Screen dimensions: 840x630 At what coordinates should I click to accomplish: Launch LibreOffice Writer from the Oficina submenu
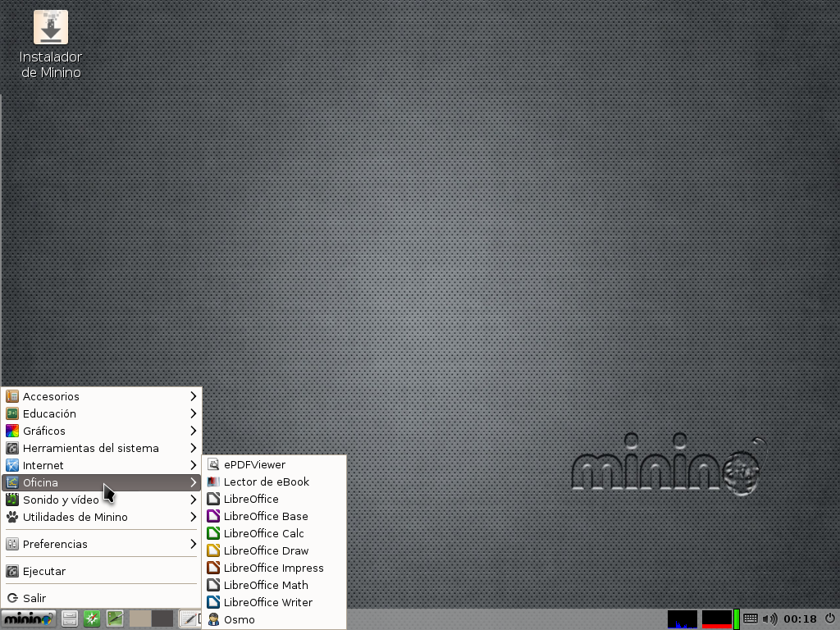(267, 602)
